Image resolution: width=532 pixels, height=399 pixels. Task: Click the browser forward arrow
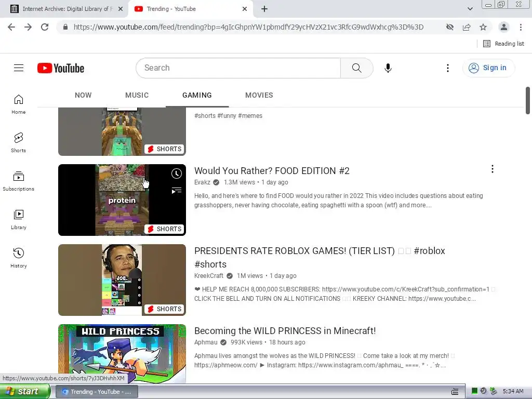[28, 27]
